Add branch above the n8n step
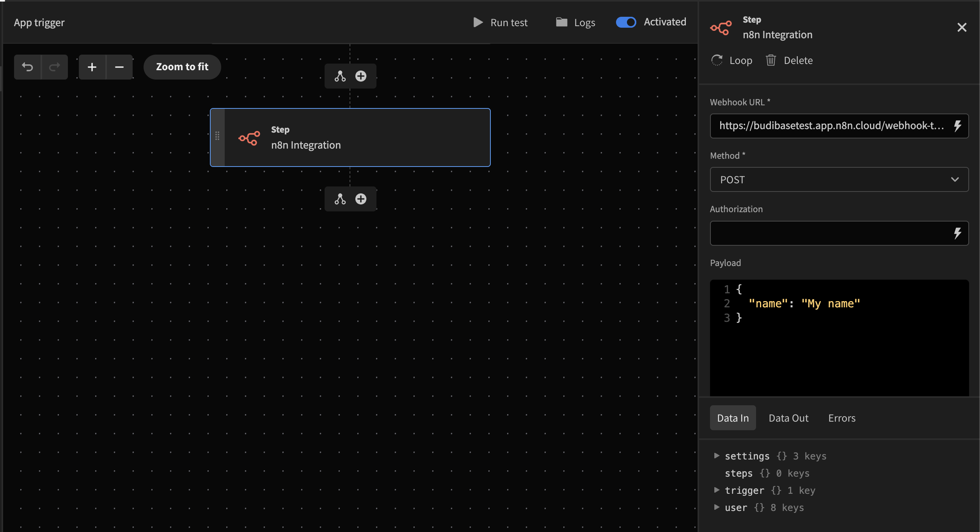The image size is (980, 532). [x=340, y=76]
